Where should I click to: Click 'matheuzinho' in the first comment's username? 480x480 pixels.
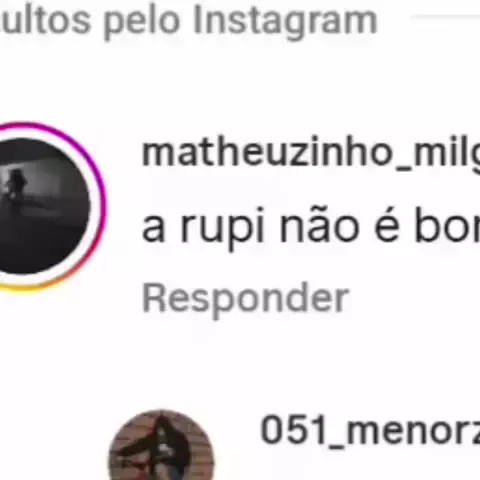[266, 153]
